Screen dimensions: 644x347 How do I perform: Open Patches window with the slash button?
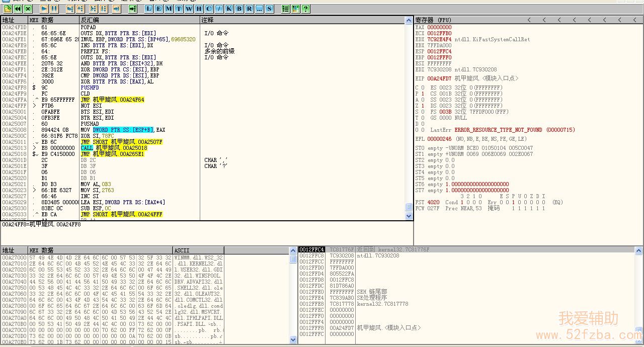tap(219, 9)
